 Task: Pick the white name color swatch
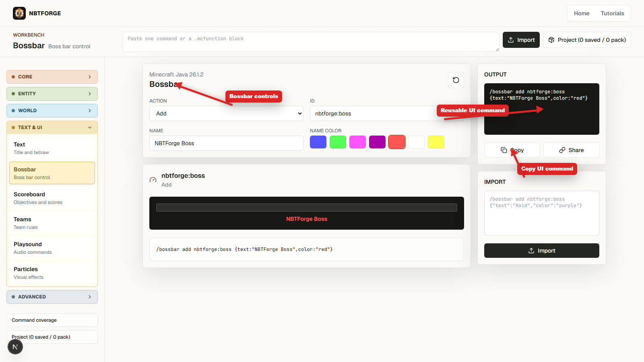click(x=416, y=142)
